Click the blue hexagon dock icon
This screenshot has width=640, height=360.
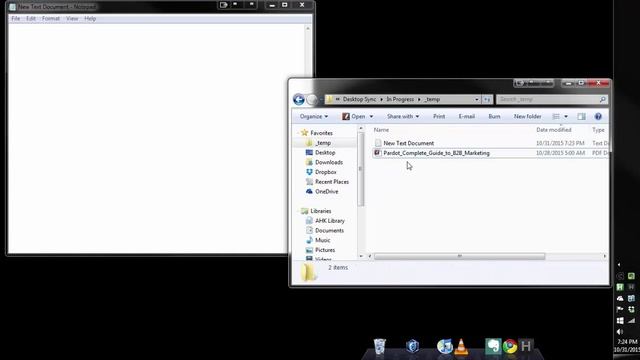pos(413,346)
